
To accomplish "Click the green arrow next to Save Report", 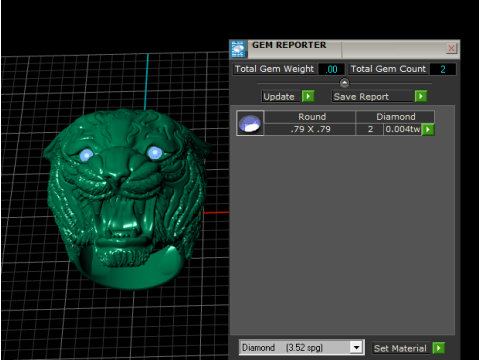I will (x=421, y=96).
